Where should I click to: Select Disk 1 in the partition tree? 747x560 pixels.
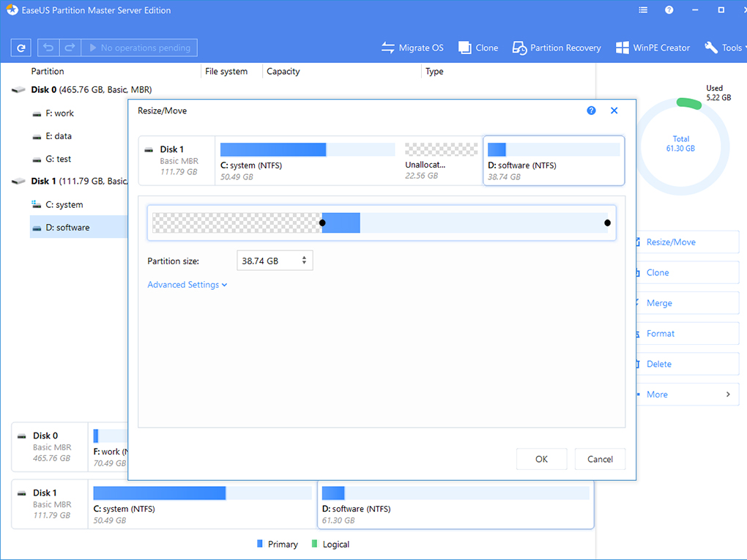click(x=79, y=181)
